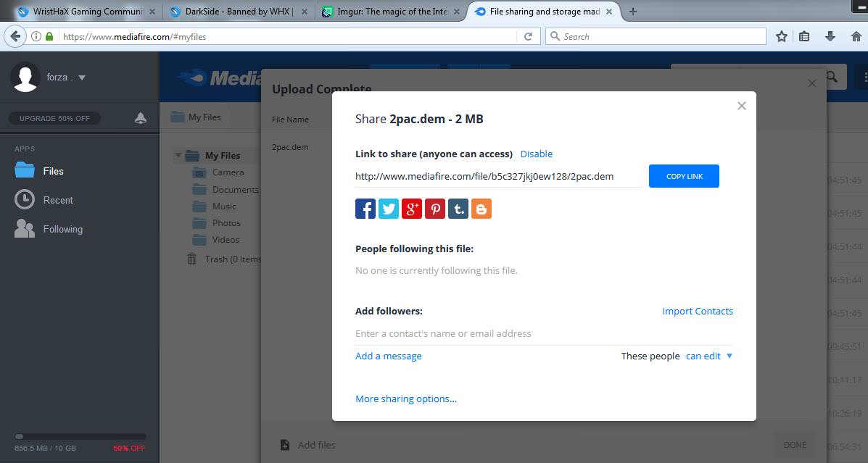Click the 50% OFF storage link
Screen dimensions: 868x463
pos(130,448)
